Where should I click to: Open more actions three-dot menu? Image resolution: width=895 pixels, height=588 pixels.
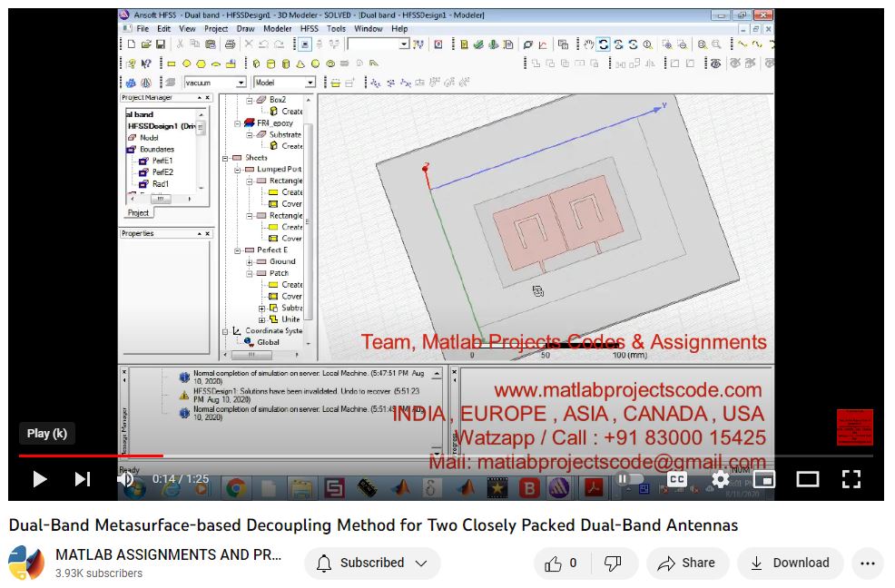pos(868,563)
